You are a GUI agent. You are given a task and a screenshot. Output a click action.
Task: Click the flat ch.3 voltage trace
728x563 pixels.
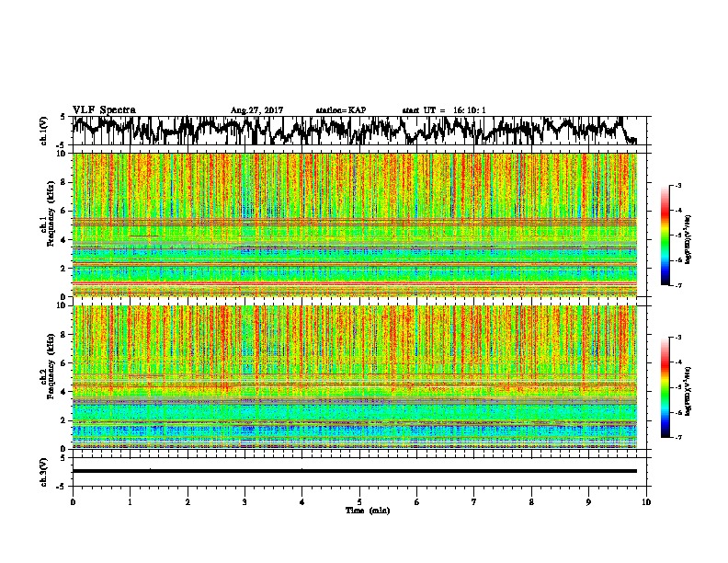(x=354, y=471)
